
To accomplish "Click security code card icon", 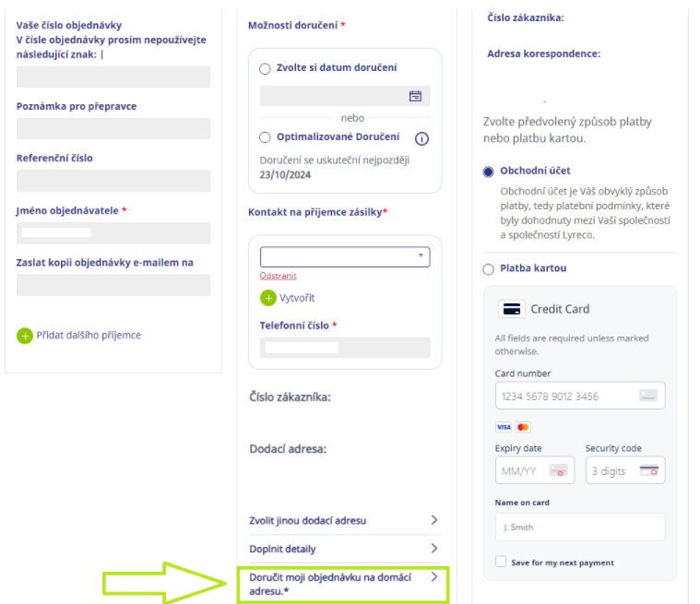I will pos(648,470).
